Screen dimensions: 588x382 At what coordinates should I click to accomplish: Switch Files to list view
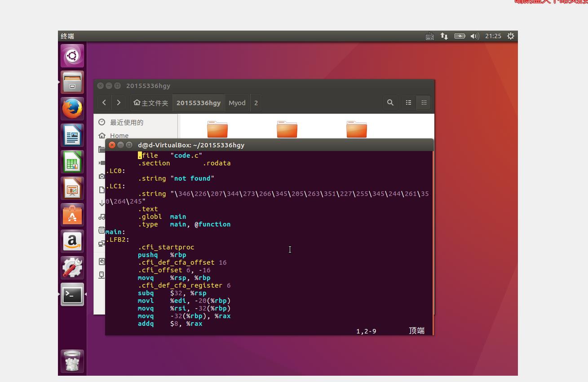[x=409, y=103]
